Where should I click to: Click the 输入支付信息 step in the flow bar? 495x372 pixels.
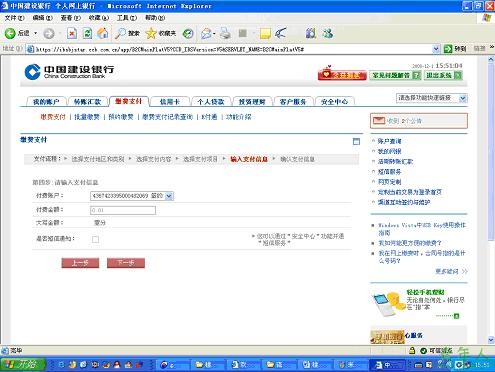coord(249,159)
